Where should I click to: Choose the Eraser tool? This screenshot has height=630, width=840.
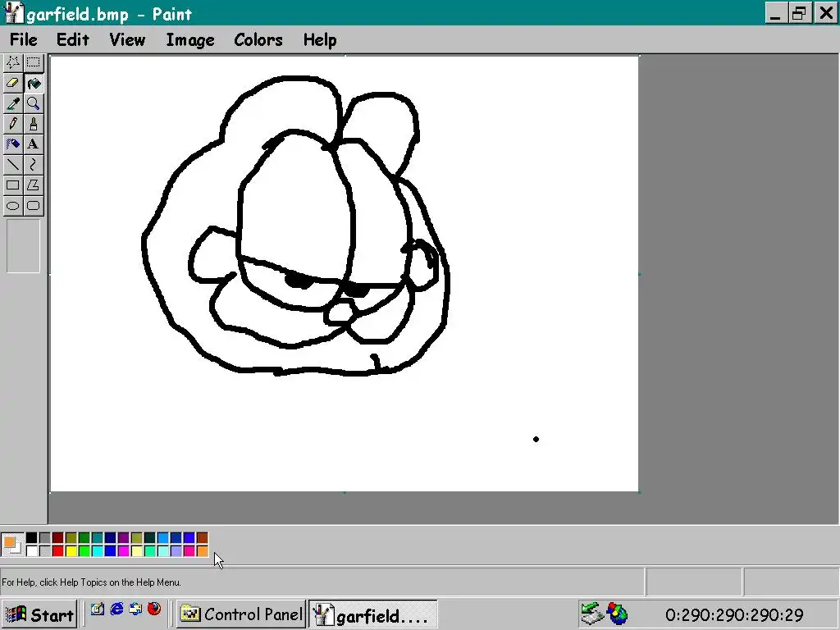pos(13,83)
